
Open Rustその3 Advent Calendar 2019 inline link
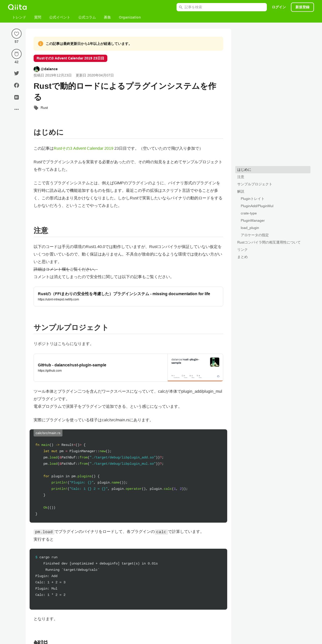pyautogui.click(x=84, y=148)
